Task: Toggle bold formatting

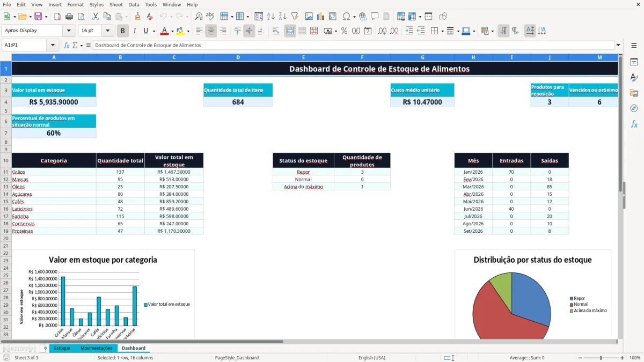Action: coord(123,31)
